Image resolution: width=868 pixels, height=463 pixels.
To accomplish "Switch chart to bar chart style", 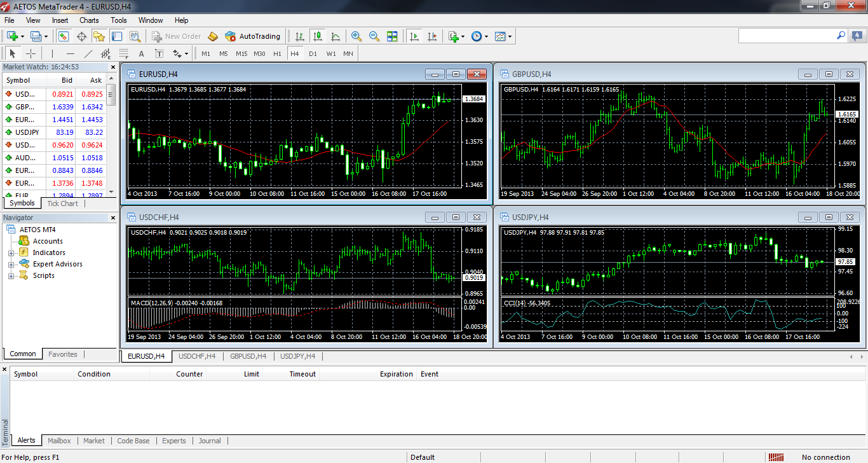I will tap(300, 36).
